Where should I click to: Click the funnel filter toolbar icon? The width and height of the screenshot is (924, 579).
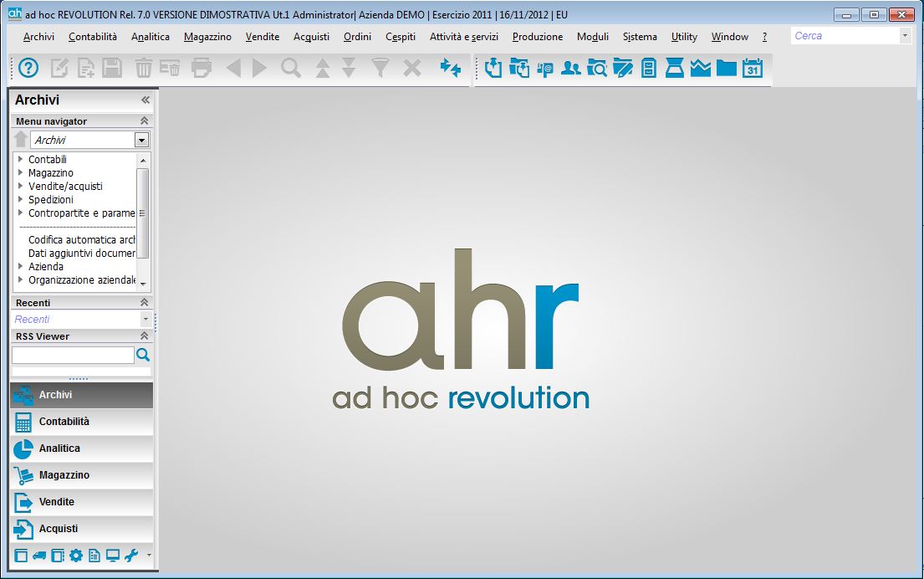point(380,69)
